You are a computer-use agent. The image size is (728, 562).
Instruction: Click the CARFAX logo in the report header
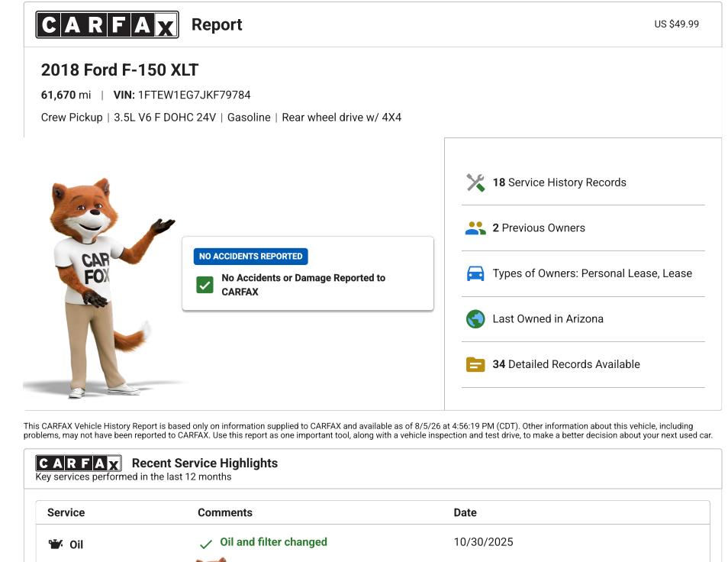click(108, 24)
